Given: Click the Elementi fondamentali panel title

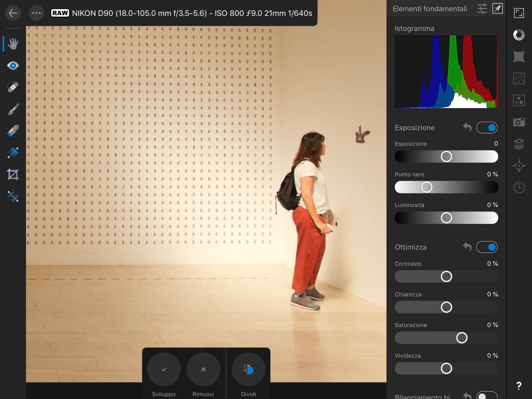Looking at the screenshot, I should click(430, 9).
